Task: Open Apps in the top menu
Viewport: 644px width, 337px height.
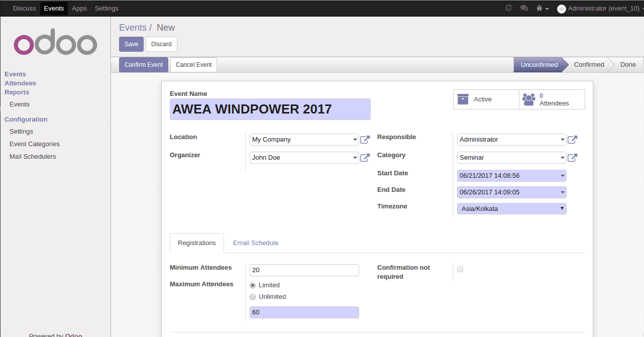Action: [x=79, y=8]
